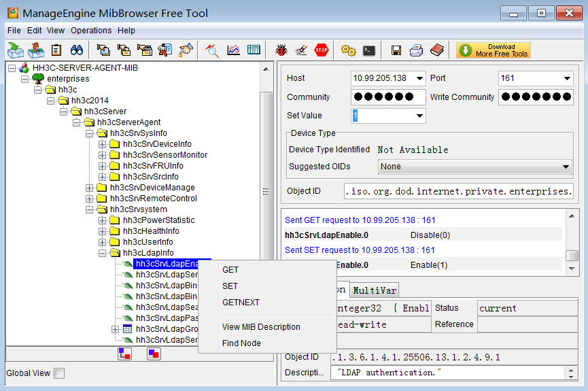Click the binoculars Find Node icon
The image size is (588, 391).
(x=77, y=50)
